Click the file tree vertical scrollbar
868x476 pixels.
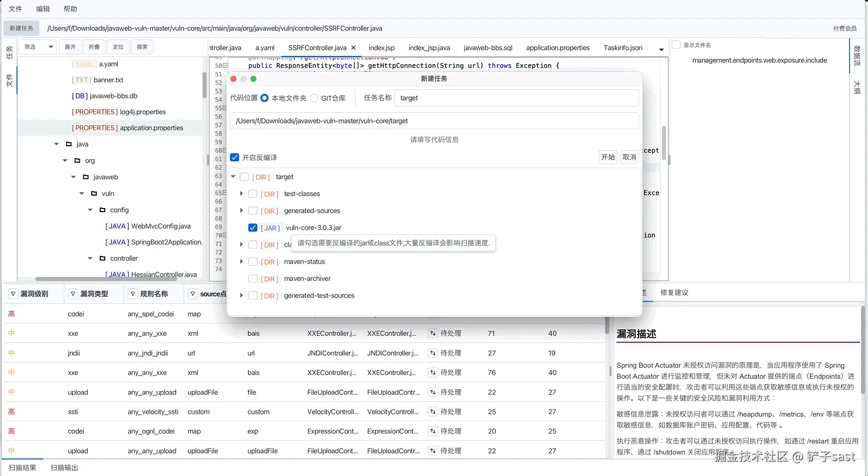click(x=205, y=85)
